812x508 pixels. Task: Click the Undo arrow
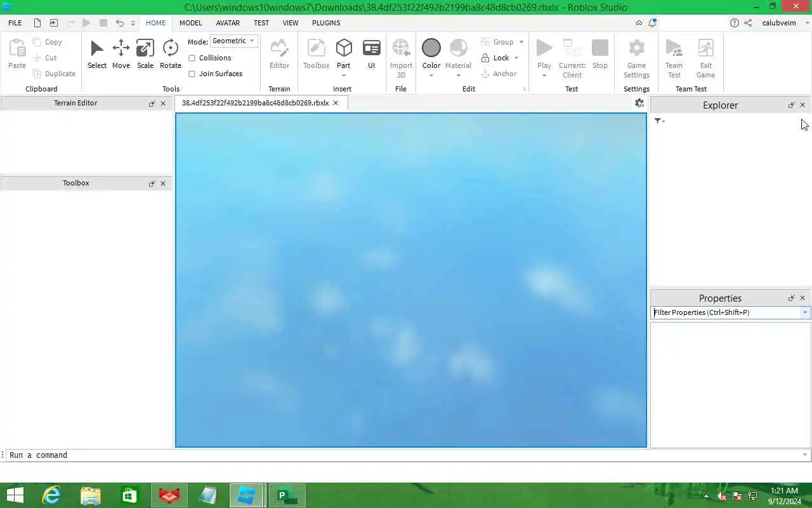[119, 23]
